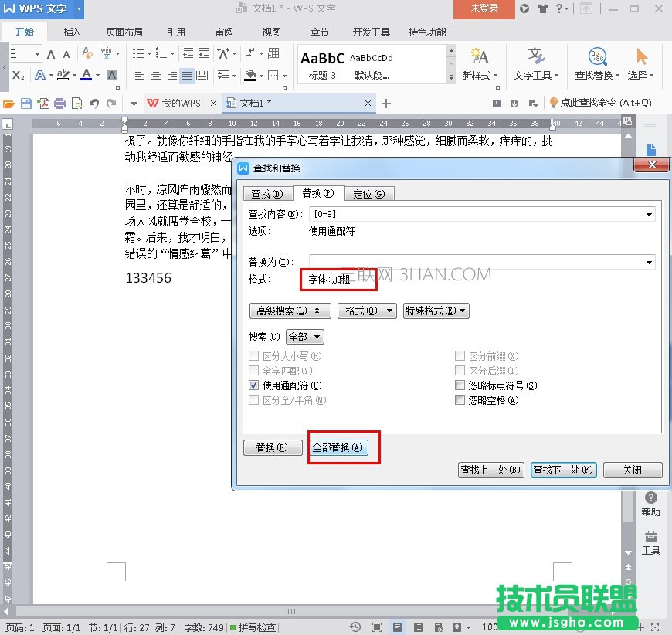Expand the 格式 dropdown button in dialog
This screenshot has height=635, width=672.
click(x=367, y=311)
